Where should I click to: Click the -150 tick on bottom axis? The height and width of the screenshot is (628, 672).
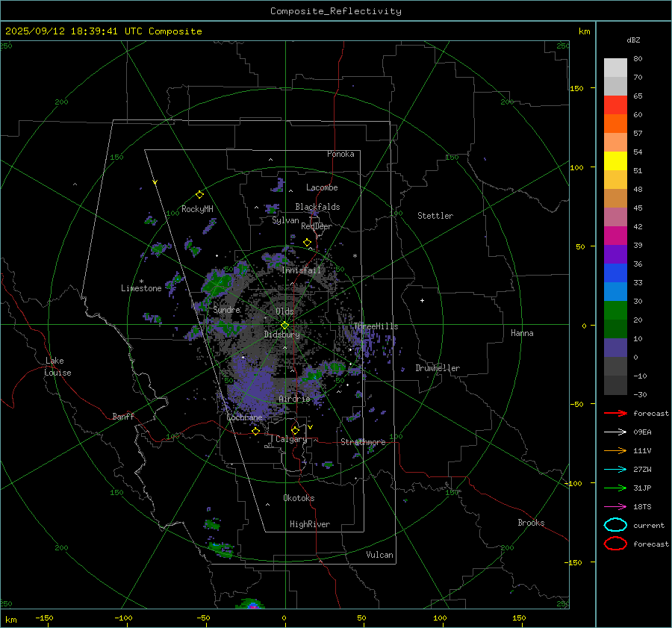[44, 618]
